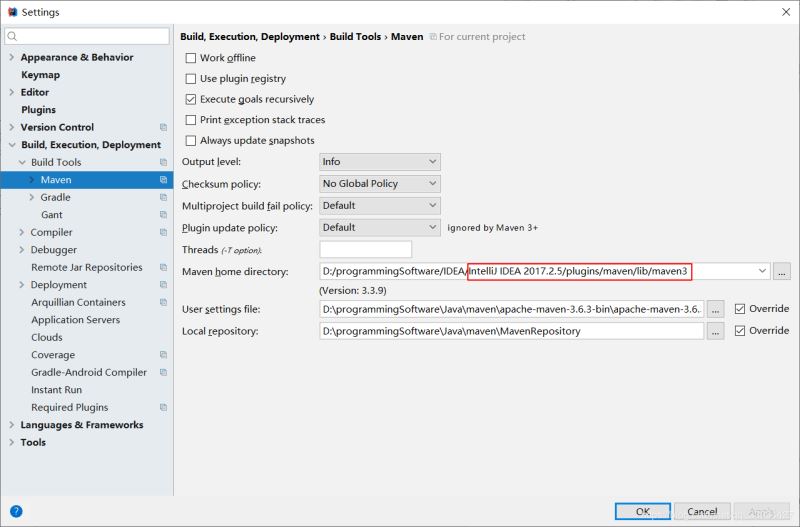Click OK button
The width and height of the screenshot is (800, 527).
[643, 511]
